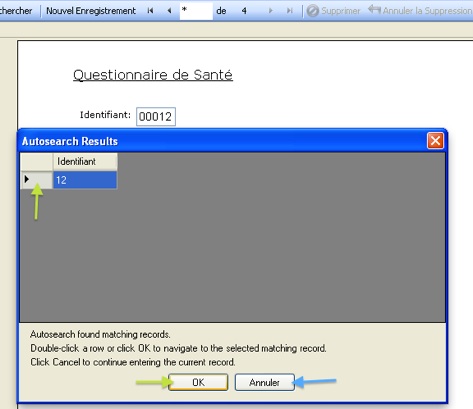
Task: Click the current record number field
Action: (x=196, y=11)
